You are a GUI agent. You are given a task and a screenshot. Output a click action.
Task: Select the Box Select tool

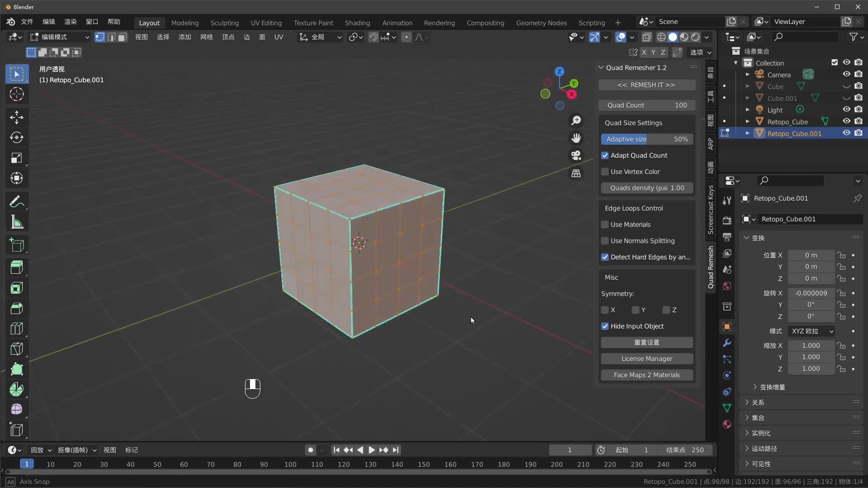coord(17,74)
